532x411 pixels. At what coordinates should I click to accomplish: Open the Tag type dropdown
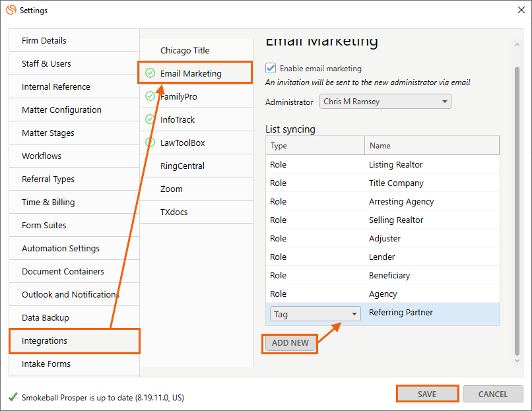316,314
